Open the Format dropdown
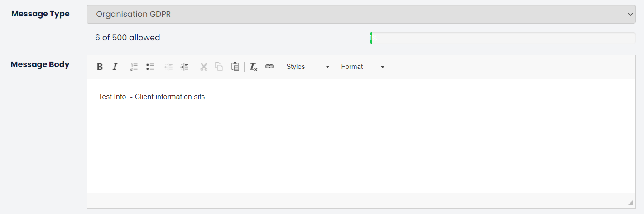 tap(362, 67)
